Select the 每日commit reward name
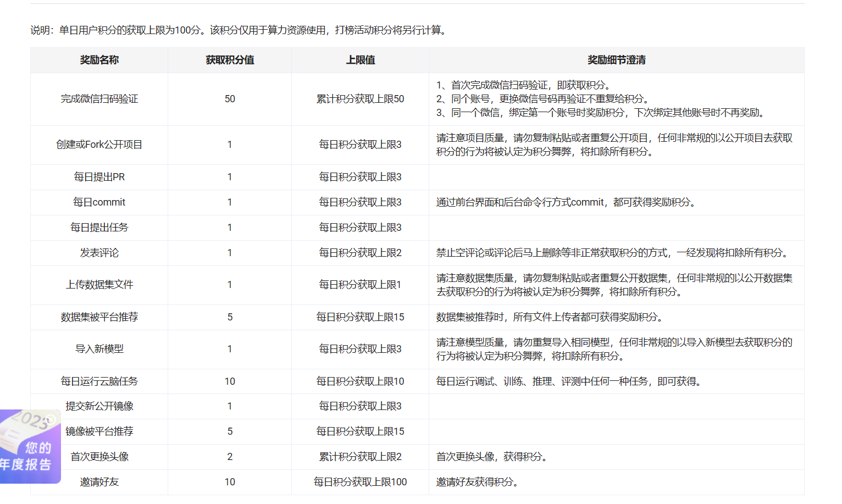The width and height of the screenshot is (842, 504). click(x=99, y=202)
